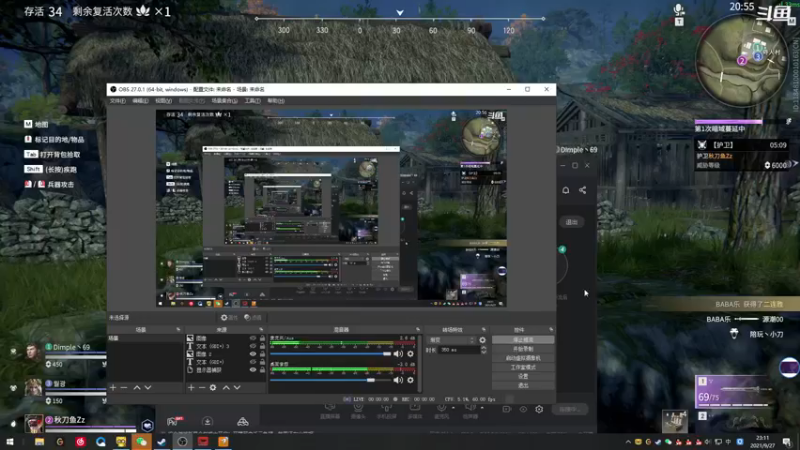This screenshot has height=450, width=800.
Task: Click the transition duration 350 ms field
Action: [459, 350]
